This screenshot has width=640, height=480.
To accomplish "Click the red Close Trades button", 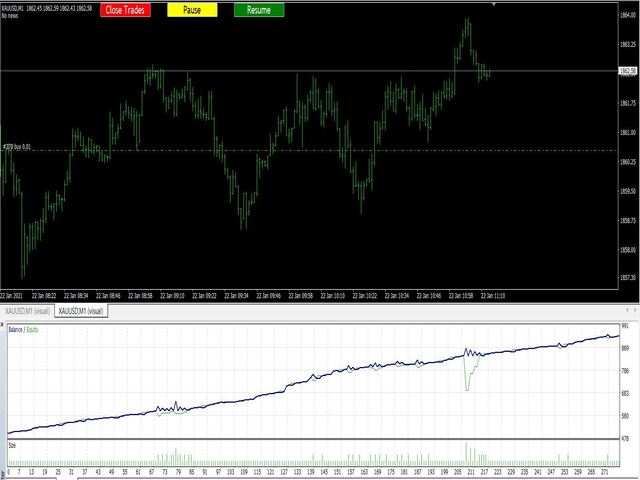I will tap(125, 10).
